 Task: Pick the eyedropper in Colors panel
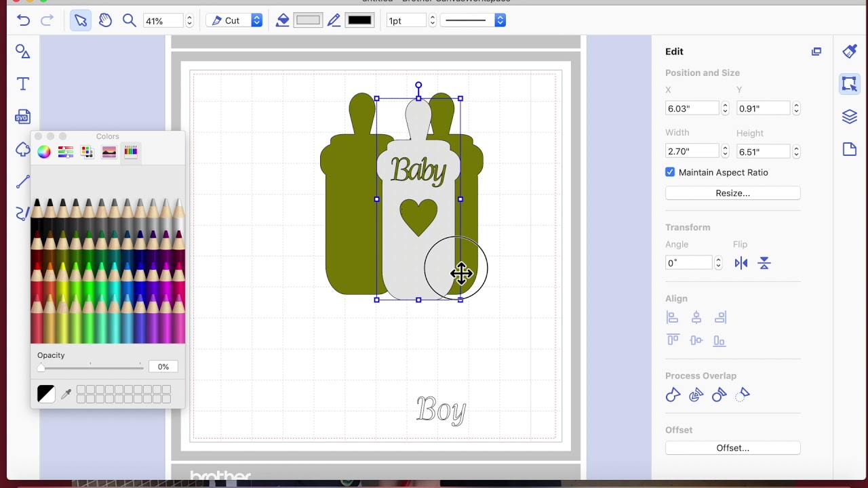66,394
